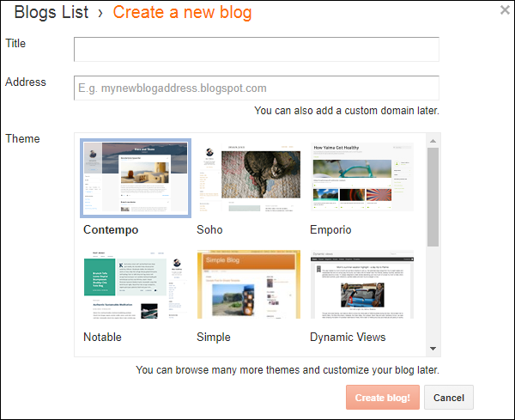515x420 pixels.
Task: Click the theme list scrollbar thumb
Action: click(433, 196)
